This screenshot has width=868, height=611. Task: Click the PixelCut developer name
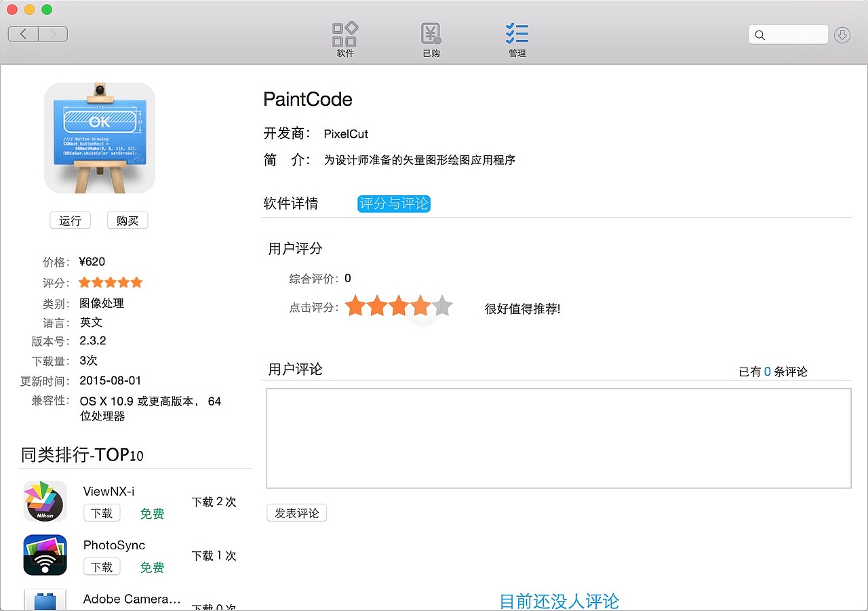point(346,134)
